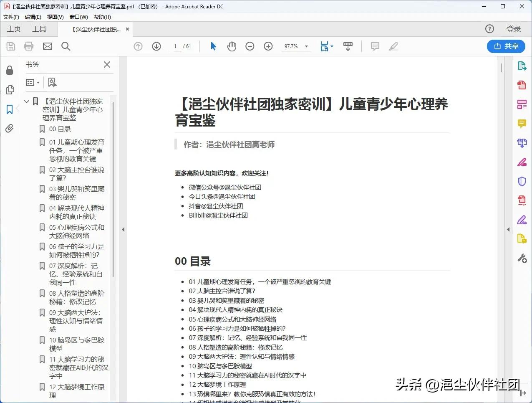The image size is (532, 403).
Task: Open the 窗口(W) menu
Action: tap(79, 17)
